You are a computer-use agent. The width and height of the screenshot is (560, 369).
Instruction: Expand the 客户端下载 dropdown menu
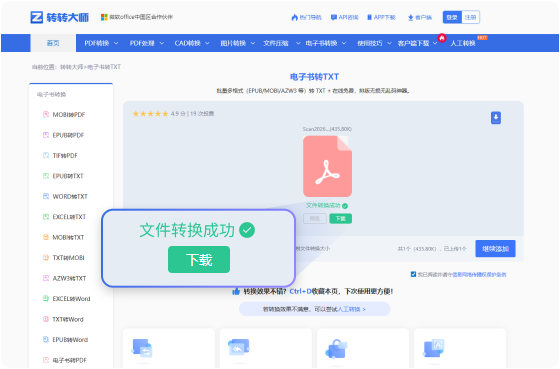pos(417,43)
